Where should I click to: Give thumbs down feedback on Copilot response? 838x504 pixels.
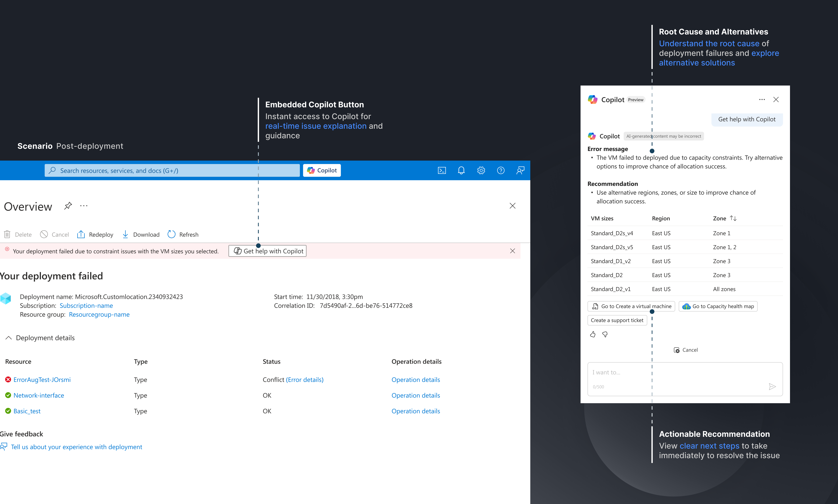point(605,335)
